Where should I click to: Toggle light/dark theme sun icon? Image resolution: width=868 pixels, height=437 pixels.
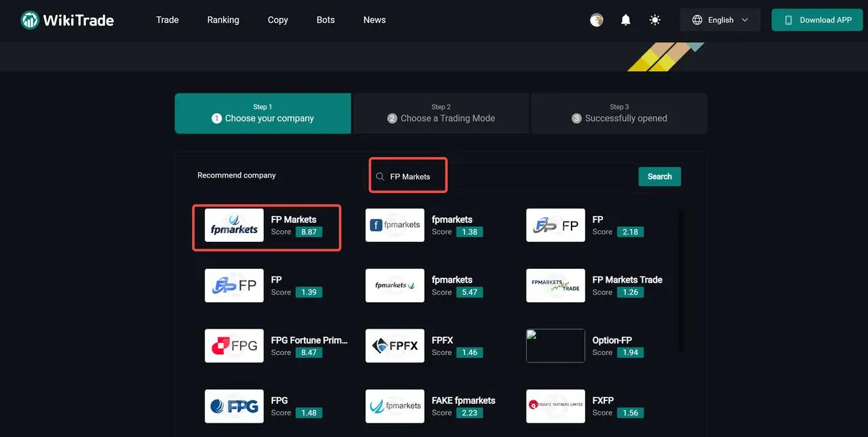point(655,20)
